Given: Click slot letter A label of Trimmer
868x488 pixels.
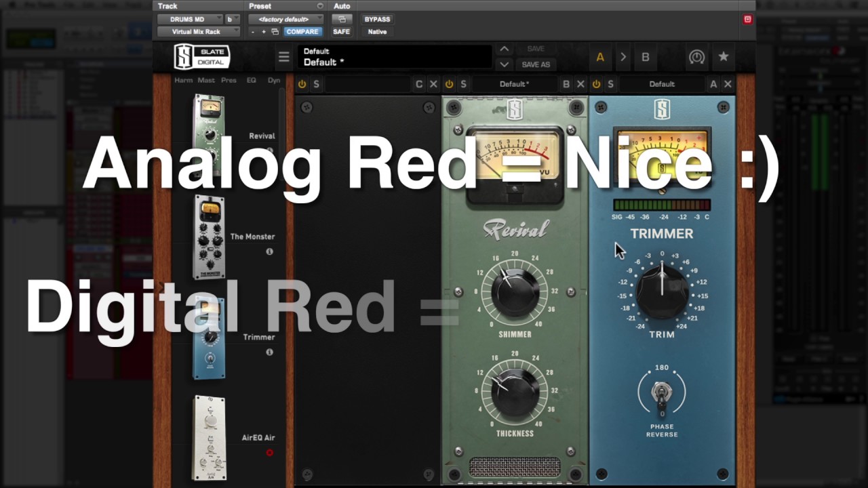Looking at the screenshot, I should click(713, 84).
